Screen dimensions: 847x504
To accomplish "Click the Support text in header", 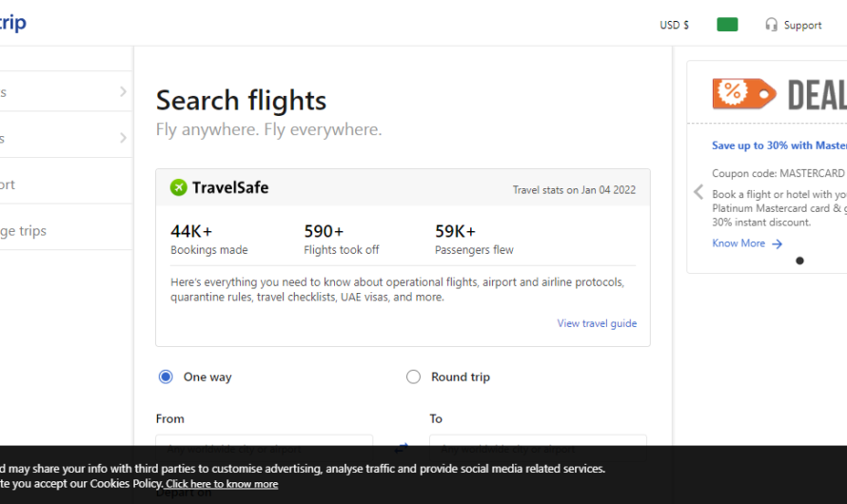I will click(x=802, y=26).
